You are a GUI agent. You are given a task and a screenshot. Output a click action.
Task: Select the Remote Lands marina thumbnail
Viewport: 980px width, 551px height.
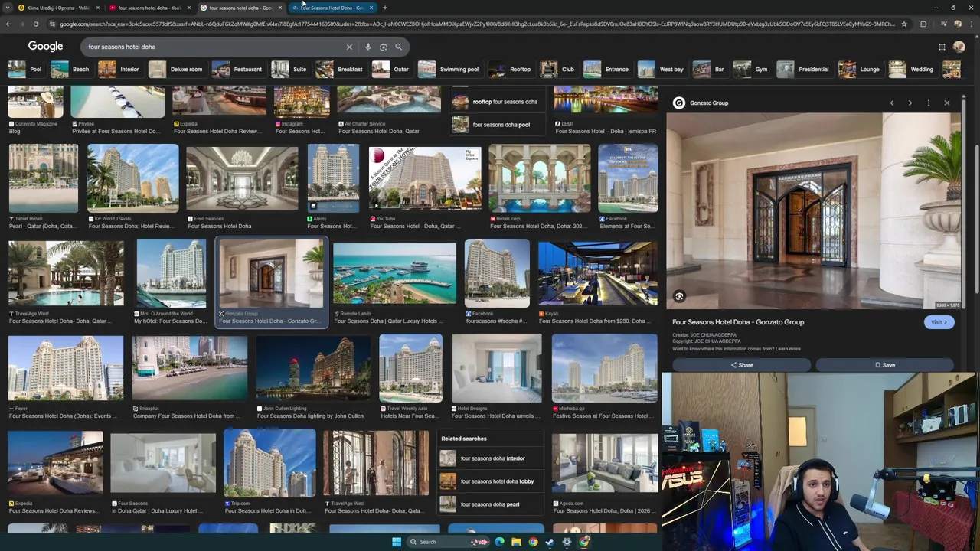[394, 274]
